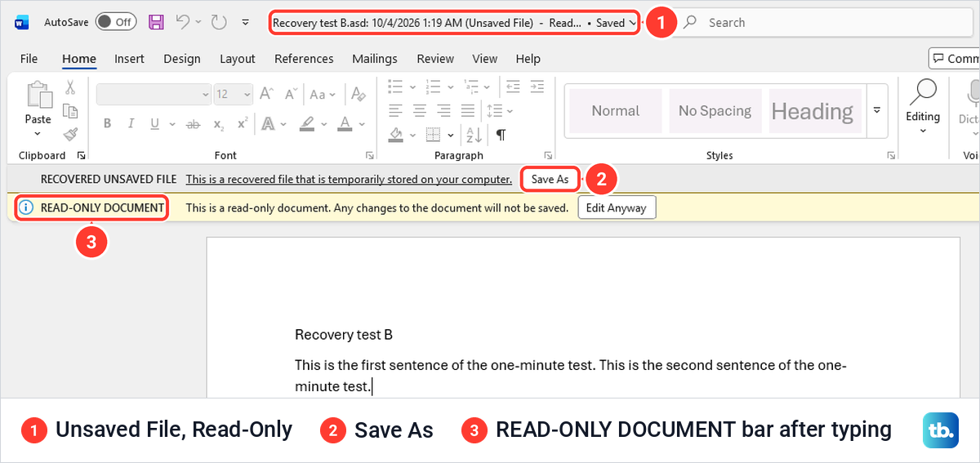Expand the Styles gallery more arrow
The image size is (980, 463).
877,110
